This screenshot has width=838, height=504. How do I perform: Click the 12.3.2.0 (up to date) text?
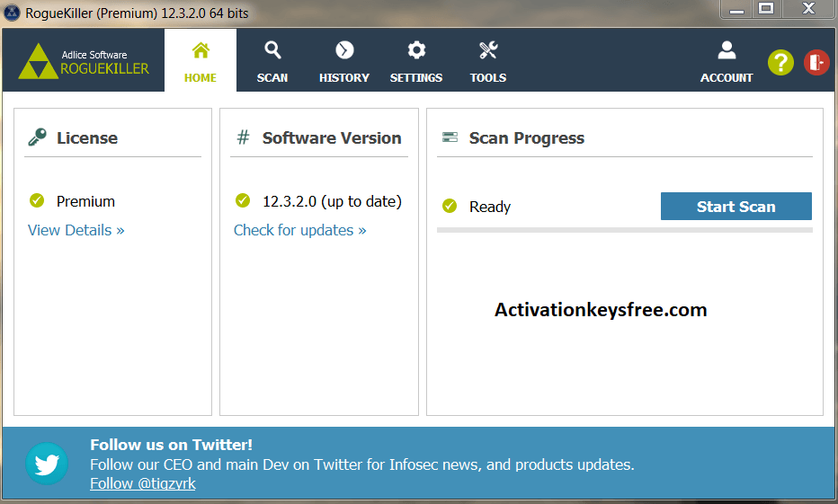tap(332, 201)
